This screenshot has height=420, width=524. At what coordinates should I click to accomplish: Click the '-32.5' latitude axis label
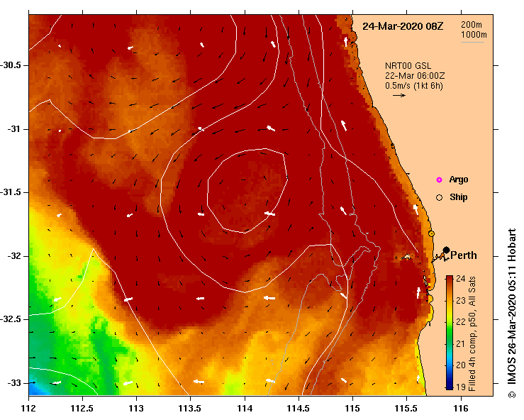[x=11, y=319]
